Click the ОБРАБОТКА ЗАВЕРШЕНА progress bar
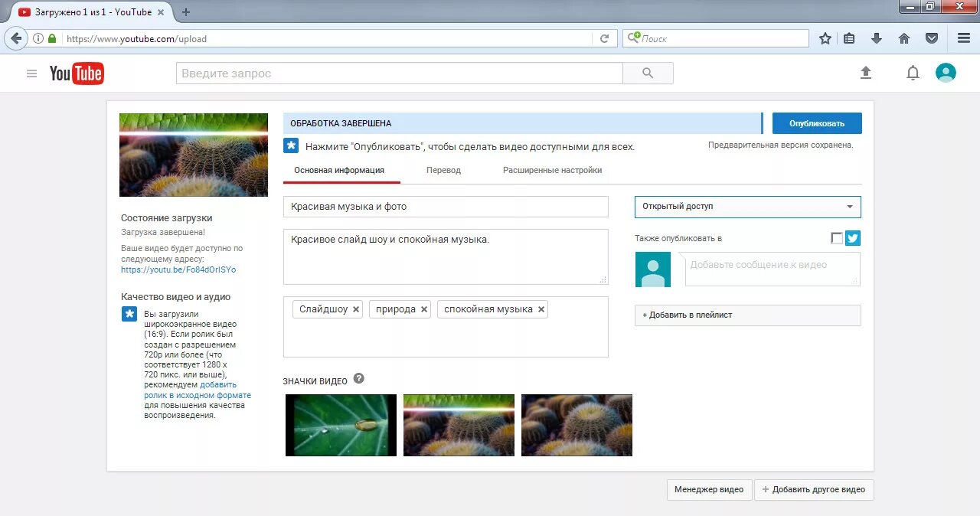 [522, 123]
